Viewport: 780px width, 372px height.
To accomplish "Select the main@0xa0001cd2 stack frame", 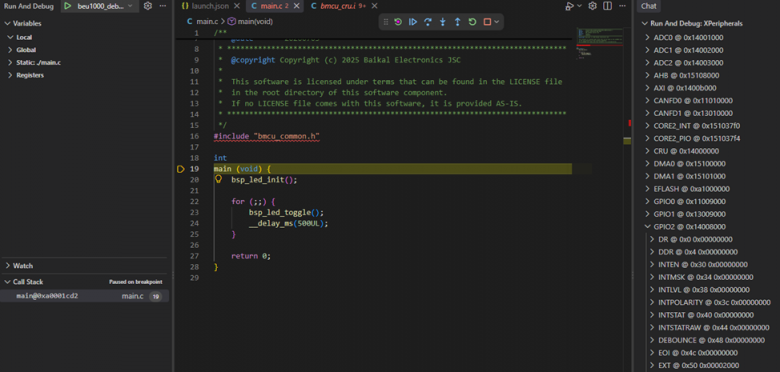I will click(85, 296).
